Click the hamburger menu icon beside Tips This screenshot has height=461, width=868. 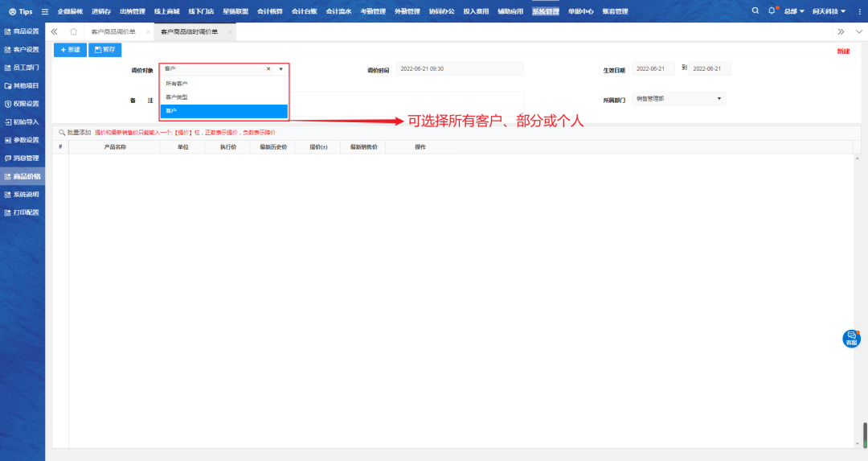pyautogui.click(x=45, y=11)
